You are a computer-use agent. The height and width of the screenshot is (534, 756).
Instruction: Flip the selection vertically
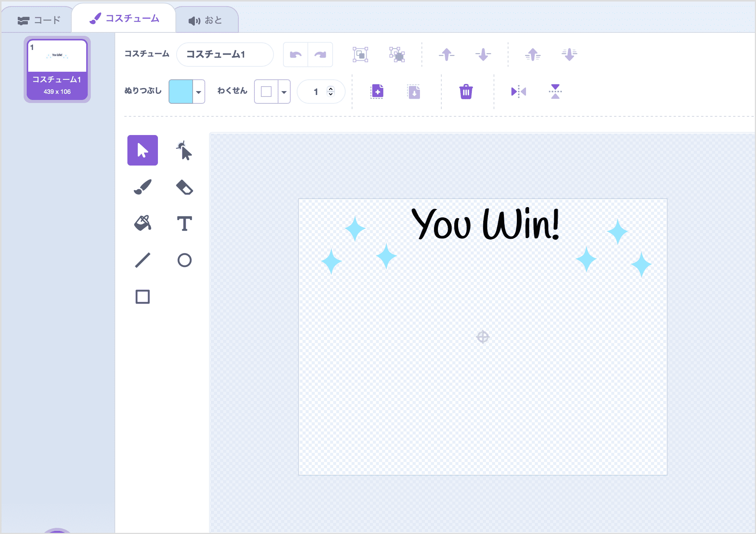click(555, 92)
